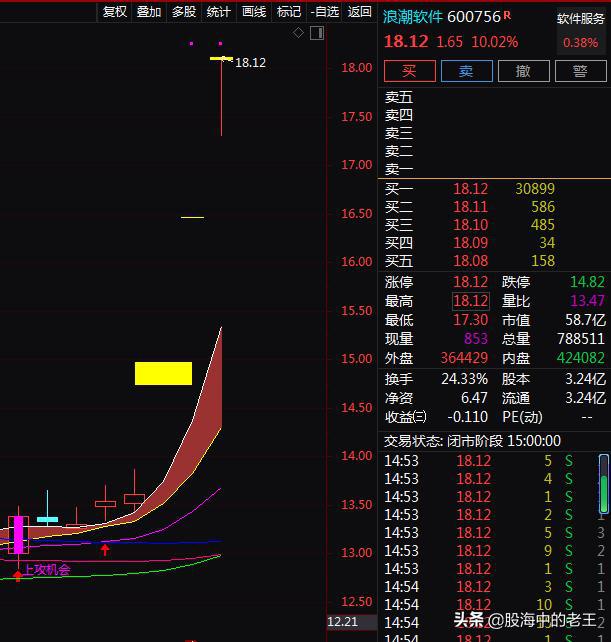Click the boxed 最高 value 18.12
This screenshot has height=642, width=611.
click(x=471, y=301)
